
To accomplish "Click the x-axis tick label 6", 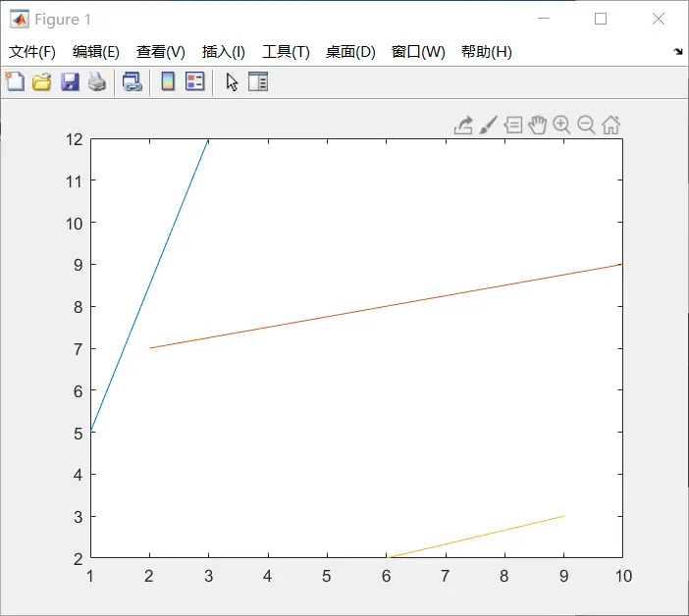I will (386, 576).
